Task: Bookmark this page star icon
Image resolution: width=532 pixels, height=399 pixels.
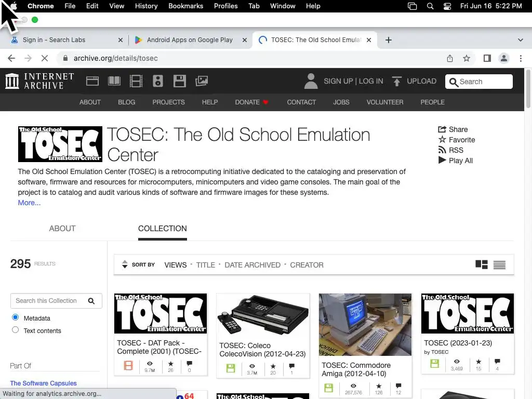Action: coord(467,58)
